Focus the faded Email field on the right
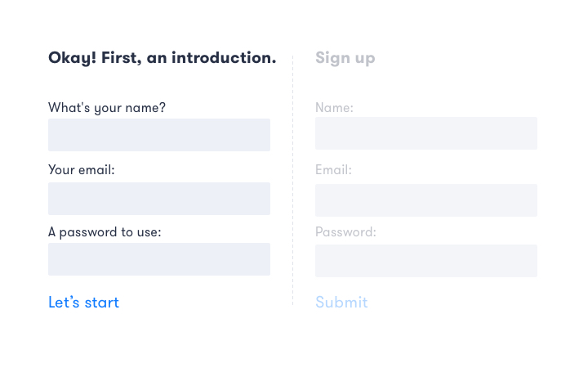588x368 pixels. pyautogui.click(x=426, y=200)
